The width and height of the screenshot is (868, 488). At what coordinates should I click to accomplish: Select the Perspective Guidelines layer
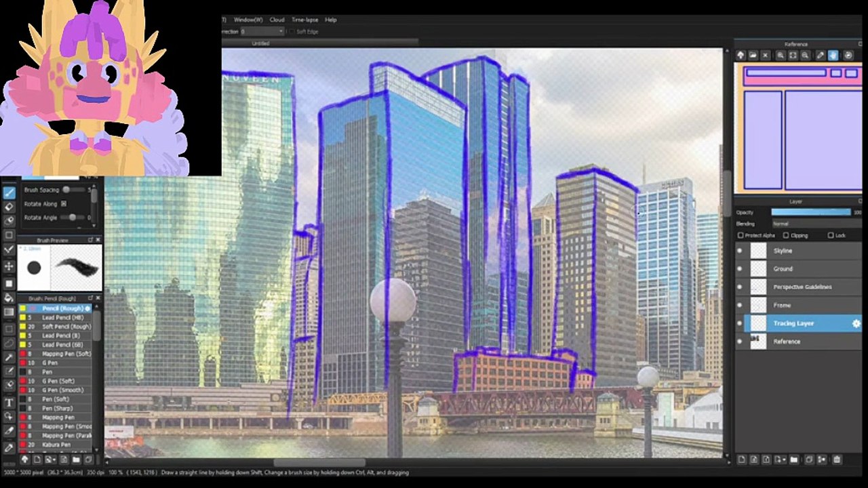pos(798,287)
